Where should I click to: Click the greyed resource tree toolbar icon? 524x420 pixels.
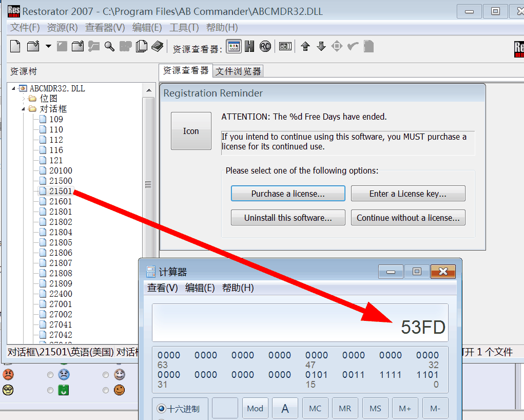pos(94,46)
